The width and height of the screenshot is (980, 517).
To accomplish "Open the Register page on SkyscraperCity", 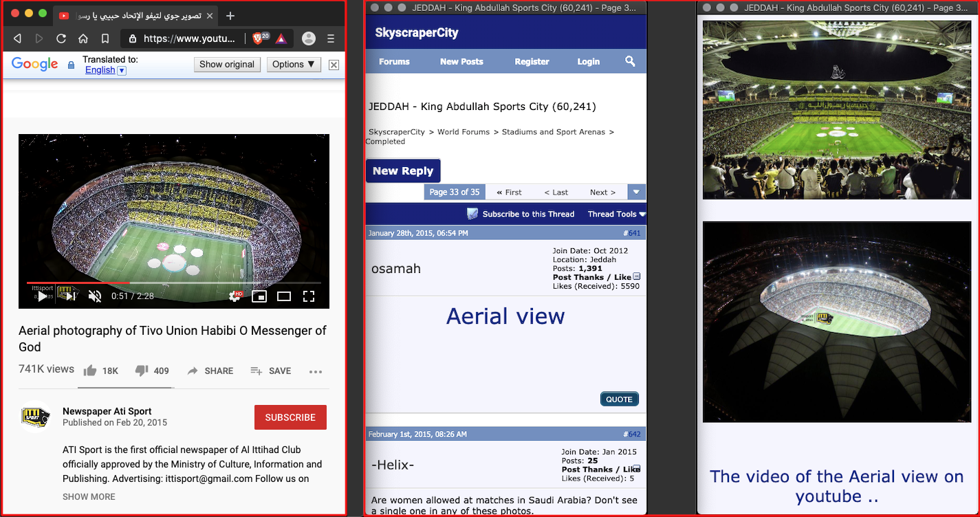I will [x=532, y=61].
